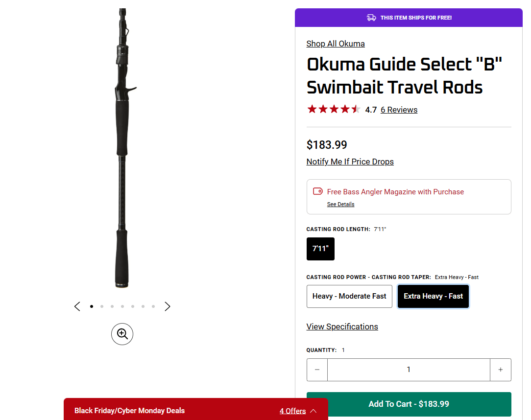Click Notify Me If Price Drops
The width and height of the screenshot is (531, 420).
coord(350,162)
